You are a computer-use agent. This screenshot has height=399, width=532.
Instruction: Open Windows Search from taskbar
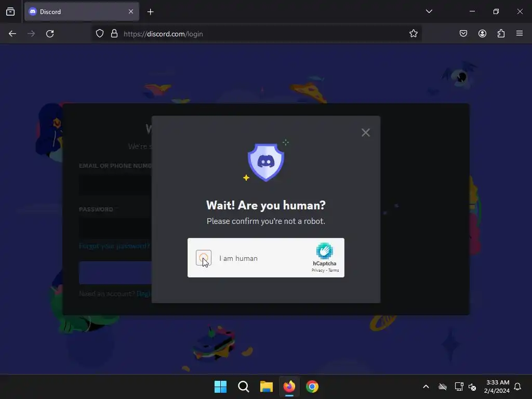coord(244,387)
